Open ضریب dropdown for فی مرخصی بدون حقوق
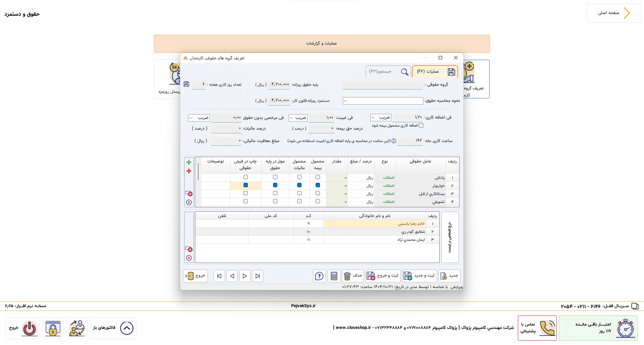Image resolution: width=644 pixels, height=345 pixels. [x=199, y=118]
